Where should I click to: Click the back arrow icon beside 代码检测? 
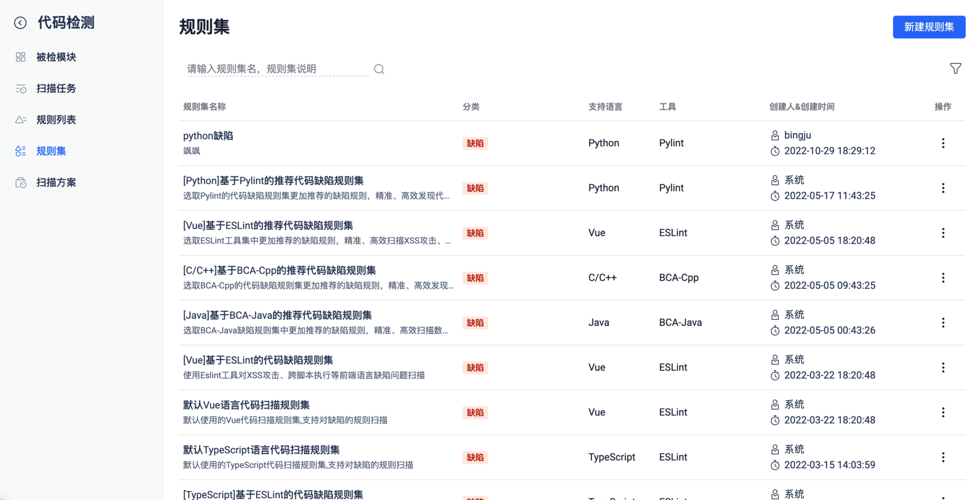coord(20,23)
